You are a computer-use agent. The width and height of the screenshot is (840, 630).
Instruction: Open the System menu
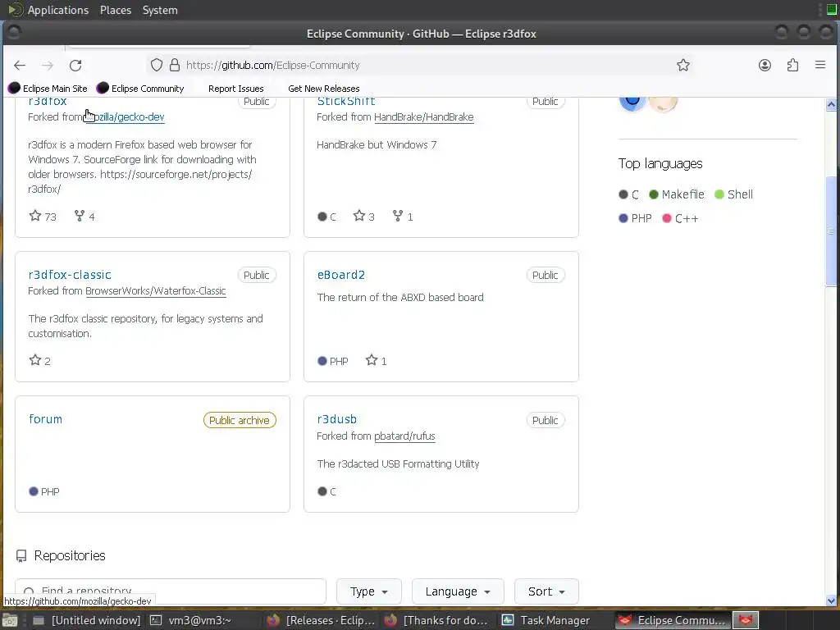pos(160,10)
